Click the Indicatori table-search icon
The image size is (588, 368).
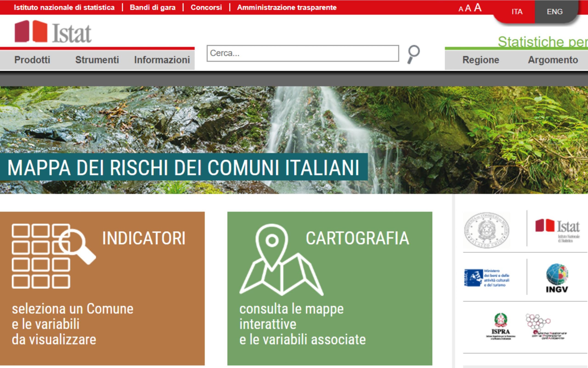pos(53,256)
